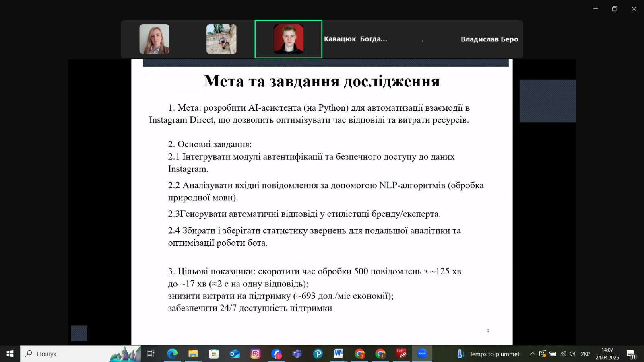Screen dimensions: 644x362
Task: Click the slide line starting 2.3Генерувати автоматичні відповіді
Action: pyautogui.click(x=304, y=214)
